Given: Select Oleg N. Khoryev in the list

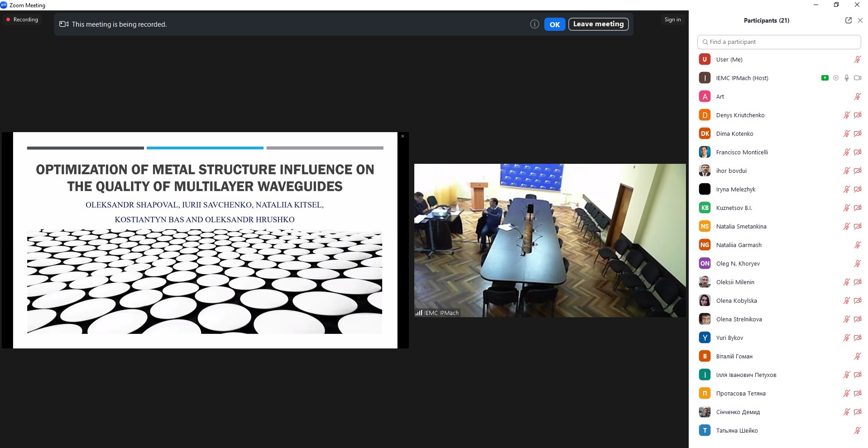Looking at the screenshot, I should click(x=738, y=263).
